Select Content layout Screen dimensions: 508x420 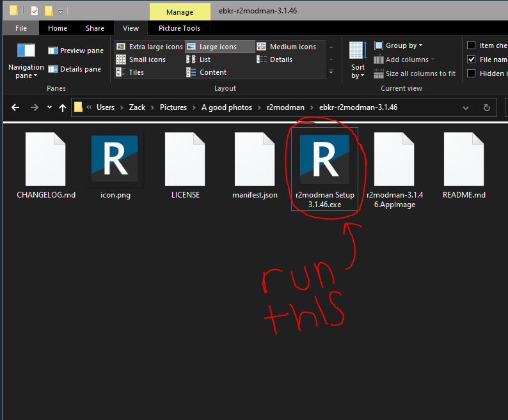[x=207, y=72]
